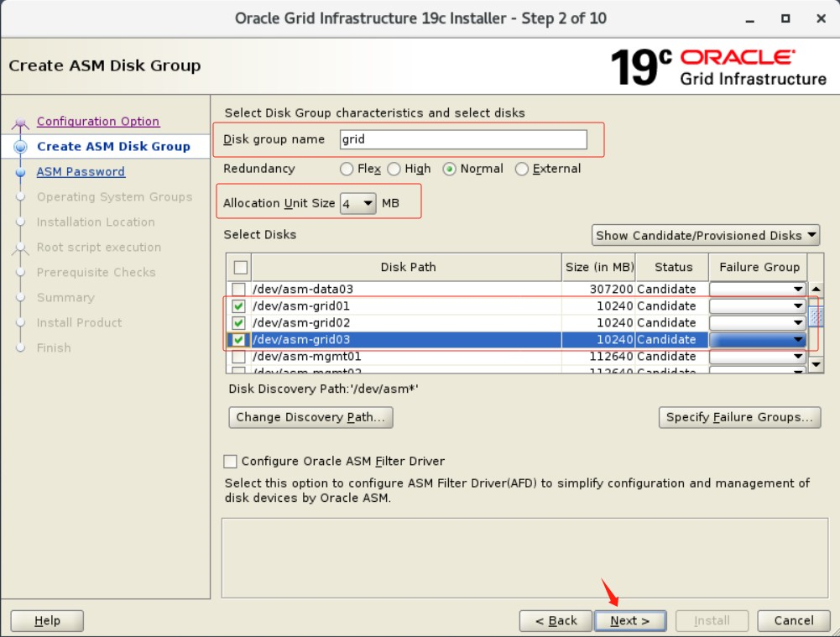840x637 pixels.
Task: Click the disk list scrollbar thumb
Action: click(x=816, y=316)
